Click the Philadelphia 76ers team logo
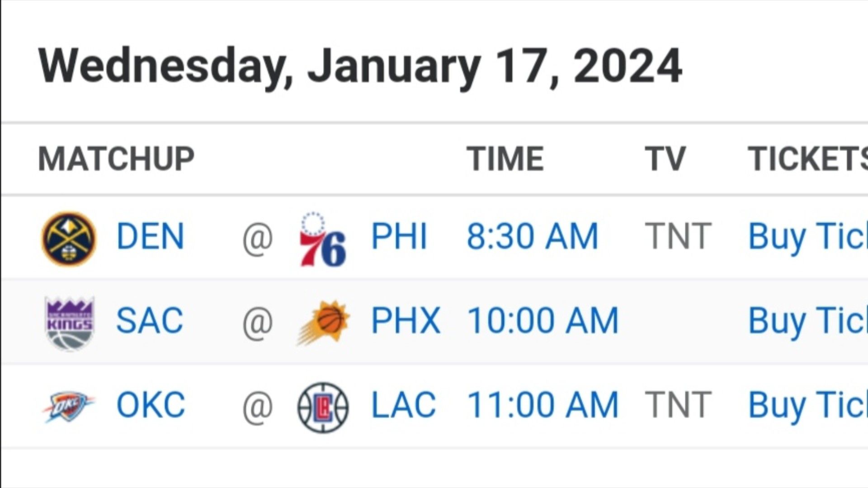Viewport: 868px width, 488px height. coord(323,239)
